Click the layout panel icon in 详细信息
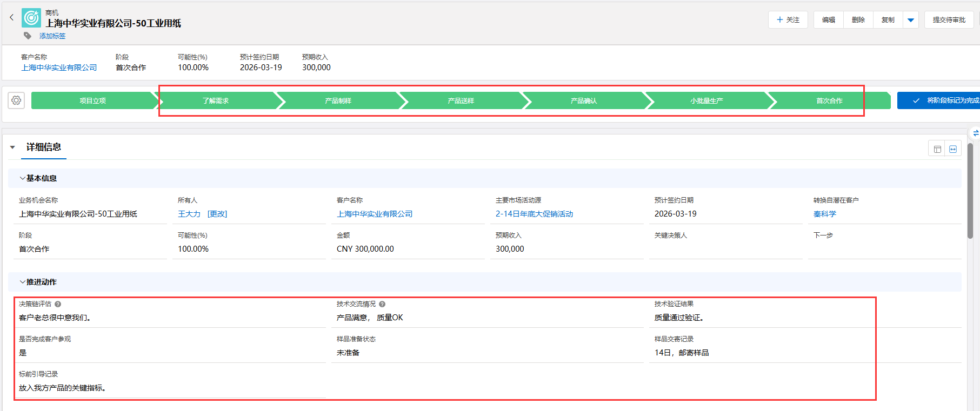Image resolution: width=980 pixels, height=411 pixels. (x=937, y=149)
